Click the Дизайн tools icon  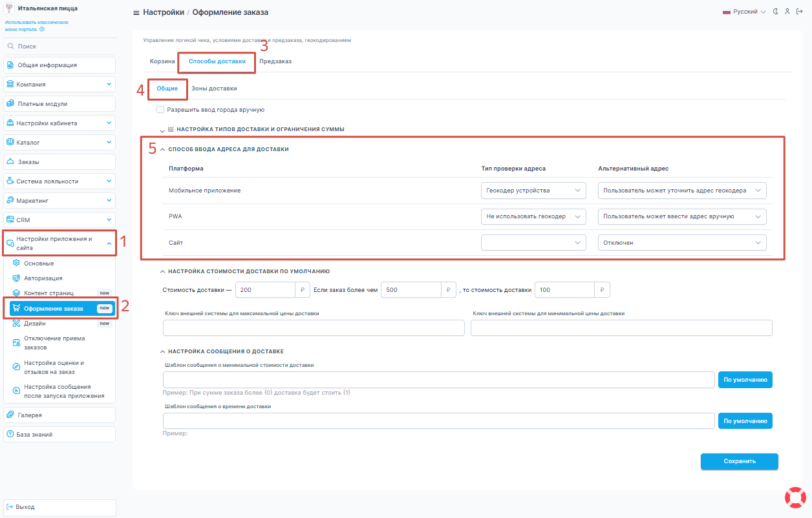click(x=17, y=324)
